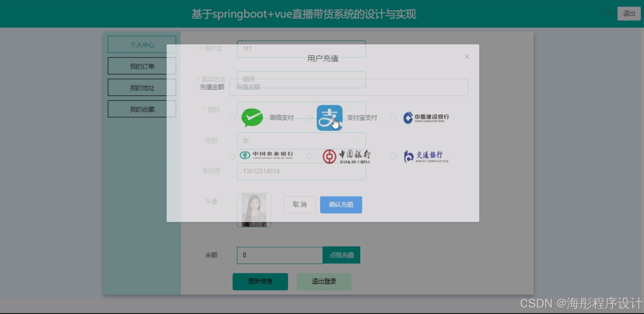Viewport: 644px width, 314px height.
Task: Click the Agricultural Bank of China logo
Action: point(267,155)
